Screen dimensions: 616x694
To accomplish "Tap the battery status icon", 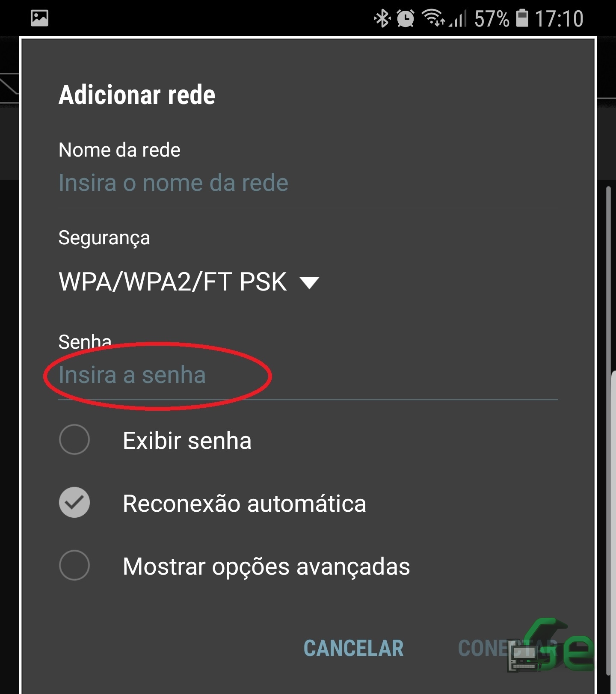I will click(522, 18).
